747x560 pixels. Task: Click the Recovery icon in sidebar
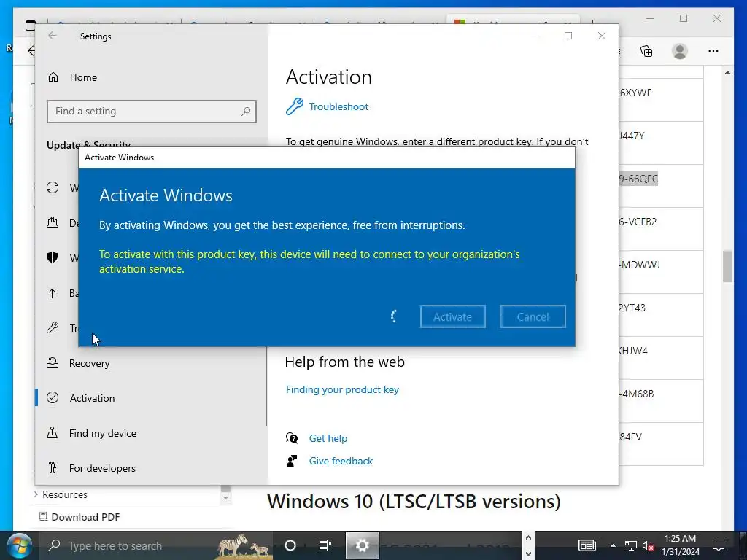(x=53, y=363)
